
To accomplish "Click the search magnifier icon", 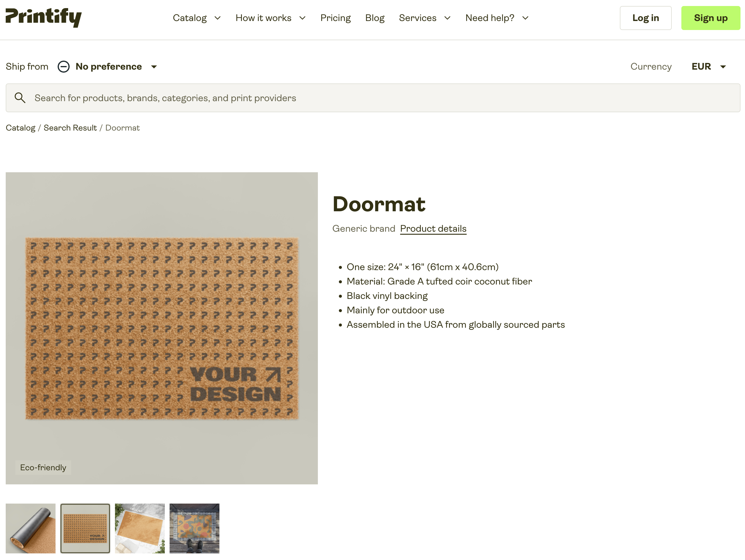I will click(20, 98).
